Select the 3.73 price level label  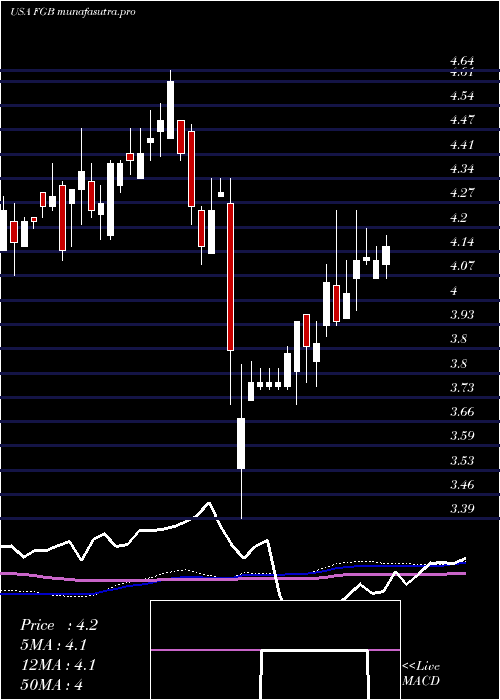[x=462, y=388]
